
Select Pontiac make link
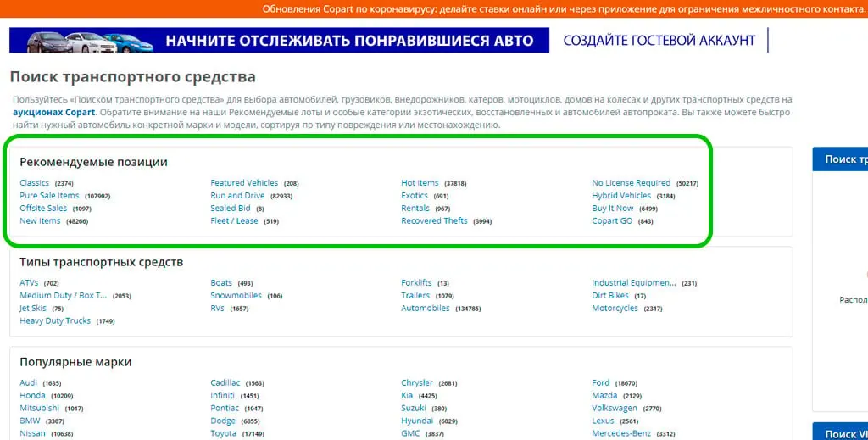coord(225,409)
